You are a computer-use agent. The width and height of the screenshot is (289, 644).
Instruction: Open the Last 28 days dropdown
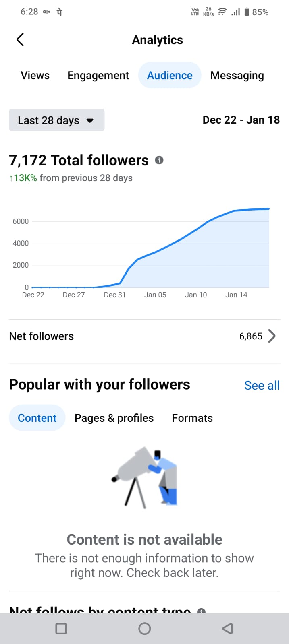click(56, 120)
